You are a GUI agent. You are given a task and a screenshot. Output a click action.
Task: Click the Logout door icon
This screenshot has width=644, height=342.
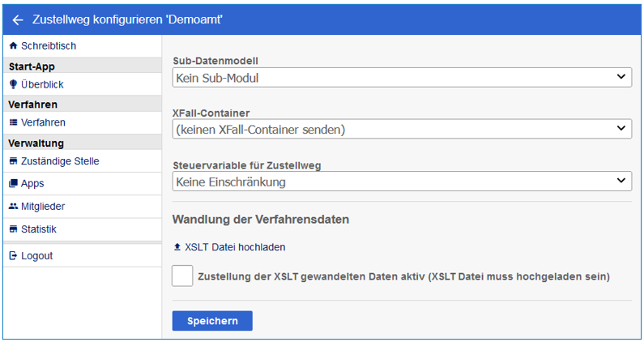(x=13, y=256)
